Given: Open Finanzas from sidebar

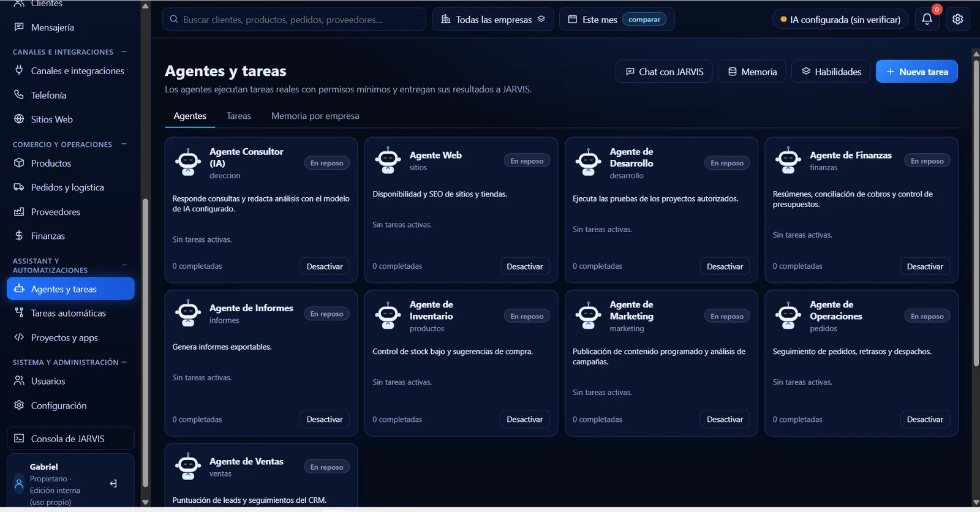Looking at the screenshot, I should point(70,236).
